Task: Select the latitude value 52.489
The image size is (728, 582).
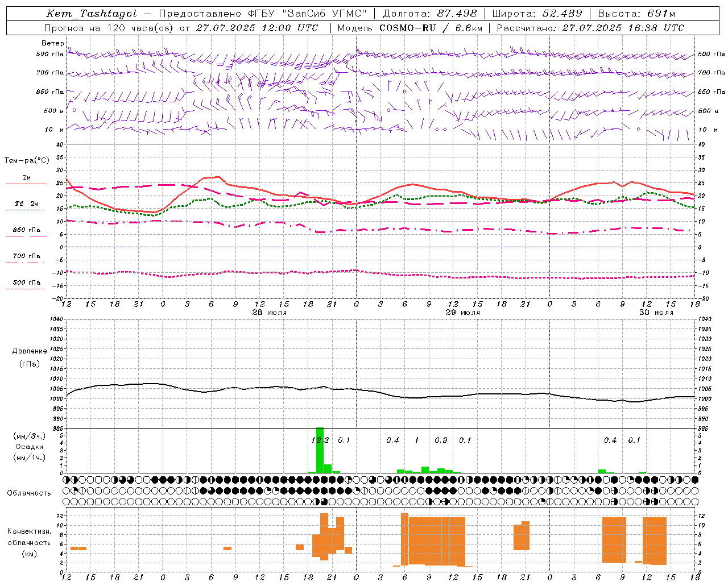Action: (x=561, y=14)
